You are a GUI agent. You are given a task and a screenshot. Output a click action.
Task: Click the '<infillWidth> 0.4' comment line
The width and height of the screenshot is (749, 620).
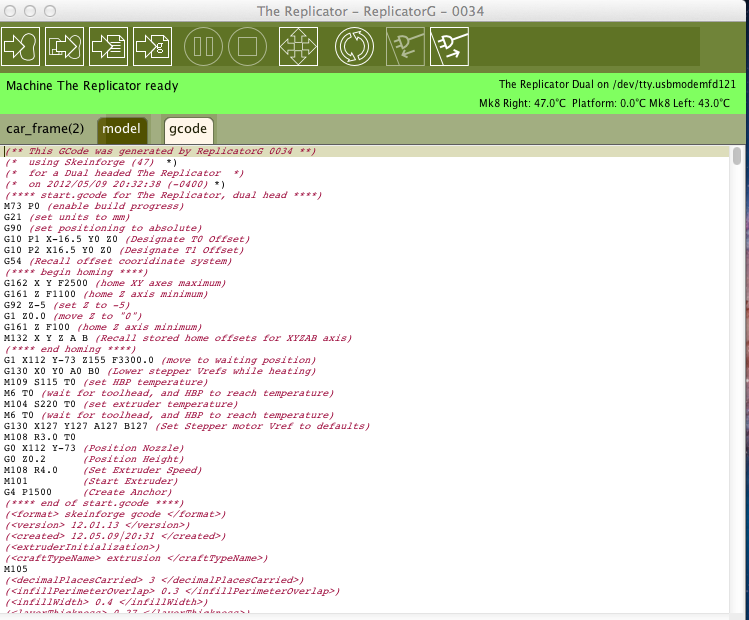point(107,601)
